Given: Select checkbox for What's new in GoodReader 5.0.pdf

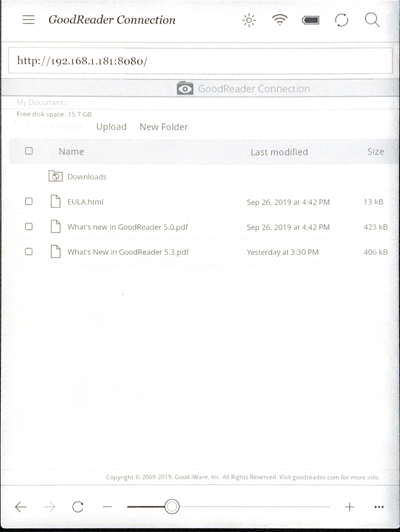Looking at the screenshot, I should pos(29,227).
